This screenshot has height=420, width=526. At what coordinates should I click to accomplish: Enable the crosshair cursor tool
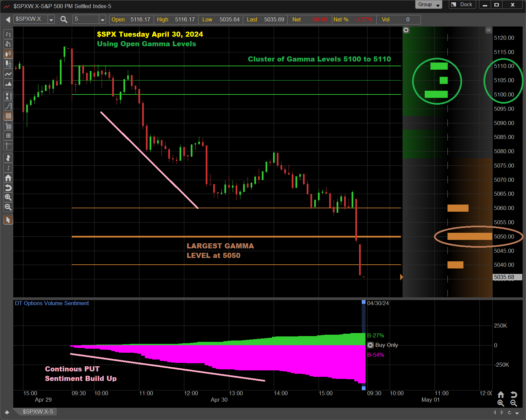coord(8,145)
